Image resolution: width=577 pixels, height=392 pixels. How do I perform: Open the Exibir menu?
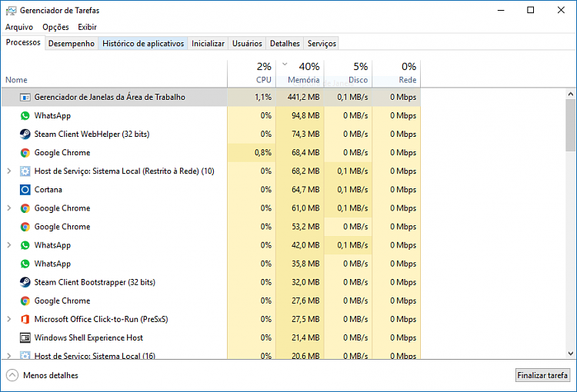[87, 27]
